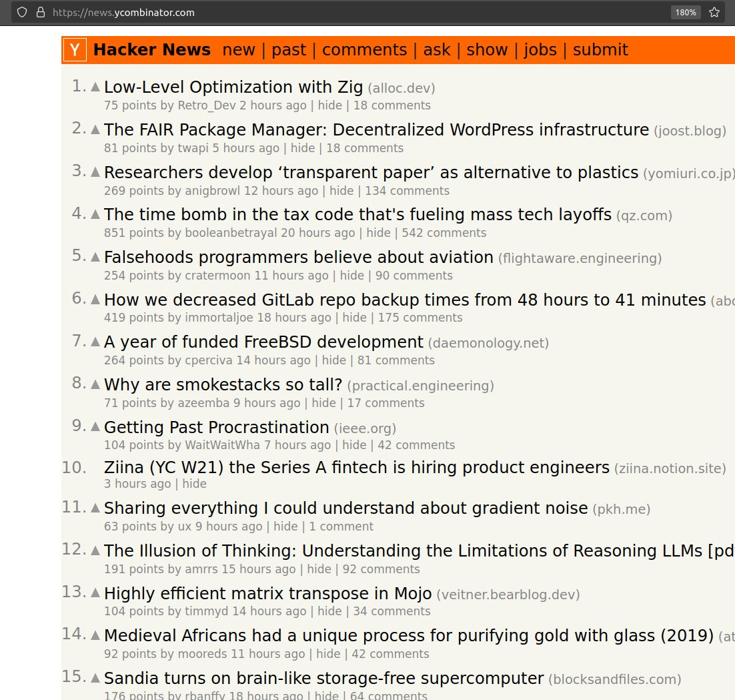View user booleanbetrayal's profile
Image resolution: width=735 pixels, height=700 pixels.
coord(231,233)
